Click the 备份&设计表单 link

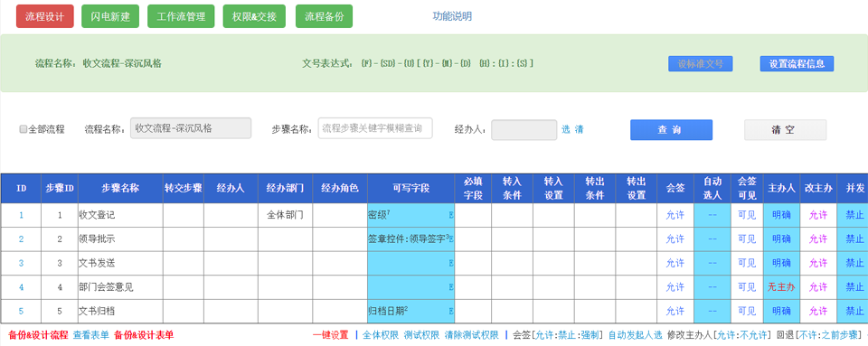pyautogui.click(x=144, y=335)
